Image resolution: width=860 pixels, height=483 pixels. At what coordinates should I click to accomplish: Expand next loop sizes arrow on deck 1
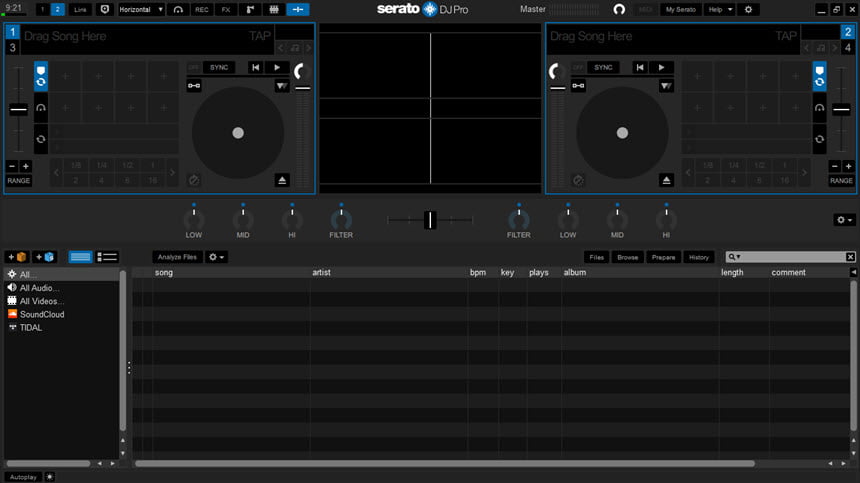tap(172, 172)
